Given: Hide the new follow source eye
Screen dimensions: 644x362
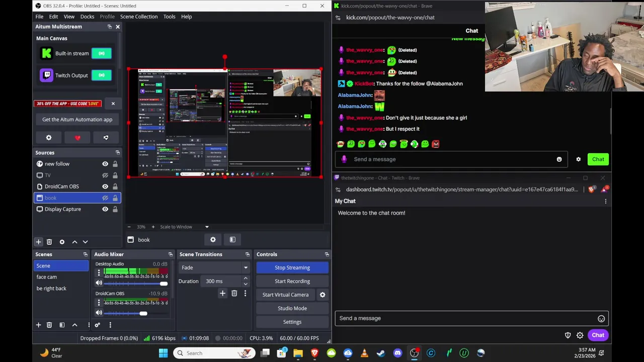Looking at the screenshot, I should tap(105, 164).
